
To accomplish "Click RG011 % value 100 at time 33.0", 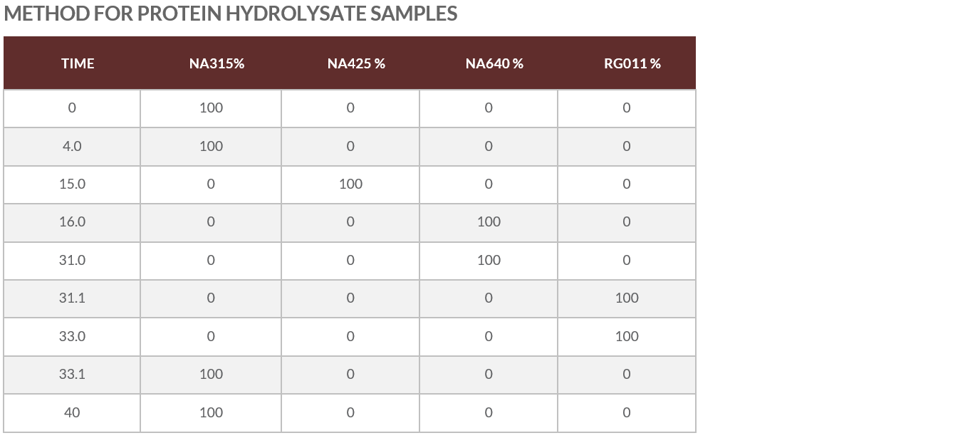I will pyautogui.click(x=627, y=336).
